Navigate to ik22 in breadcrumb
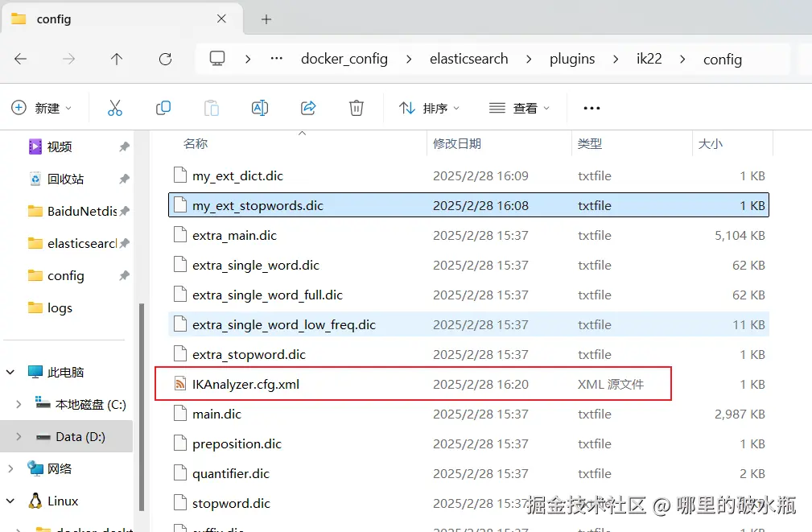Screen dimensions: 812x532 coord(649,59)
